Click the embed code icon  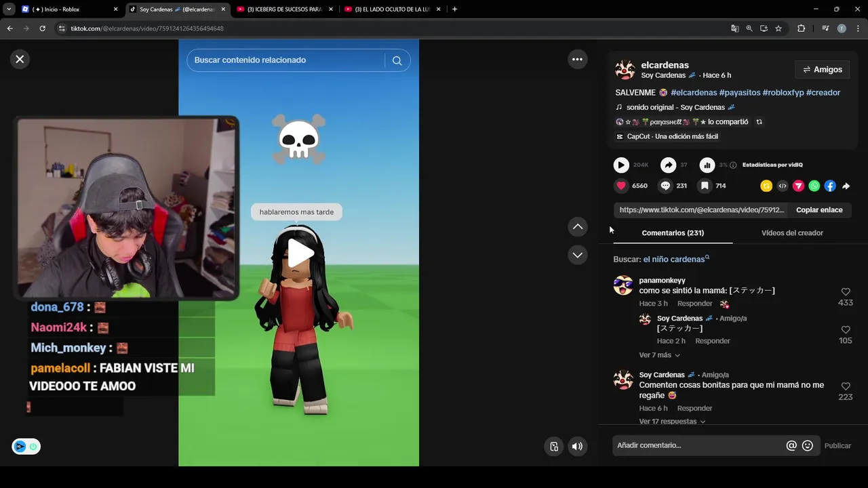(x=783, y=186)
